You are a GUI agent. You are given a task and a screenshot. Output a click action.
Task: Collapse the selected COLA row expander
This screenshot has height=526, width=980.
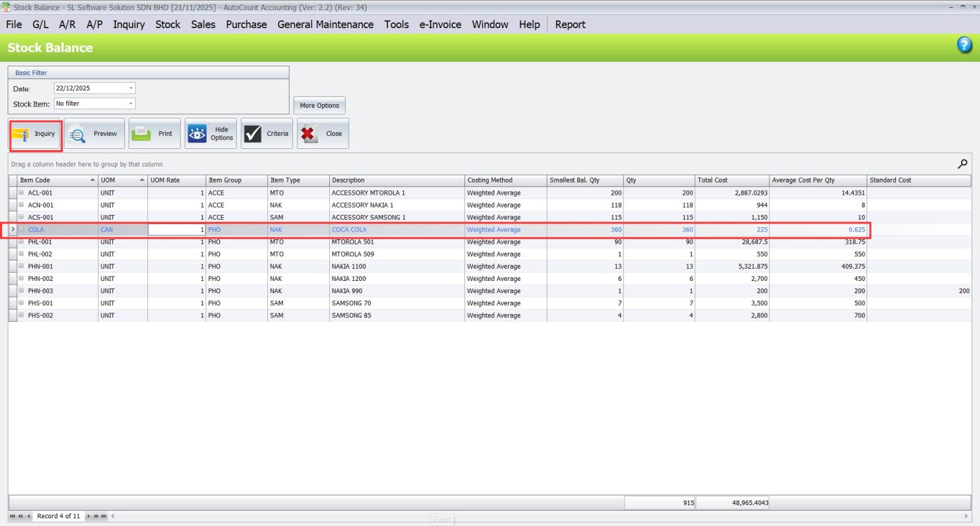point(21,230)
